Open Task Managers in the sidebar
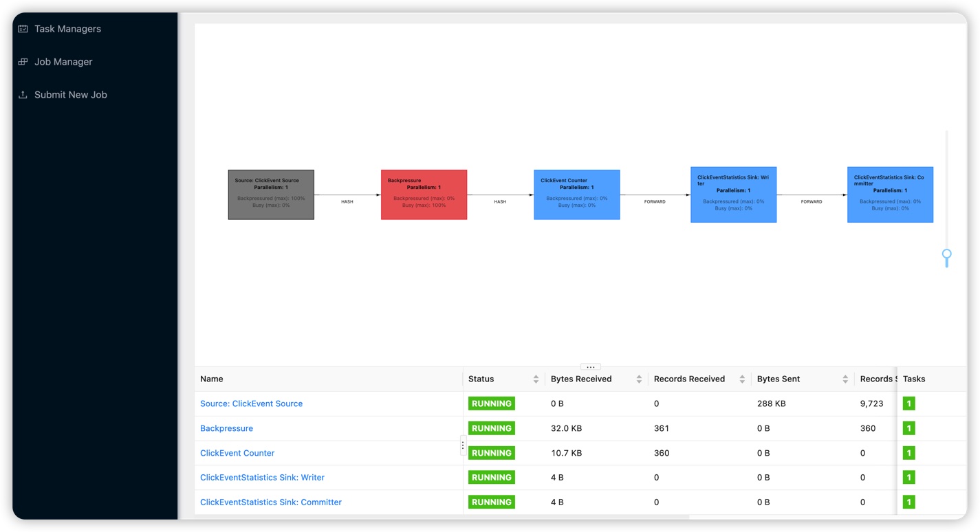This screenshot has width=980, height=532. [x=67, y=29]
